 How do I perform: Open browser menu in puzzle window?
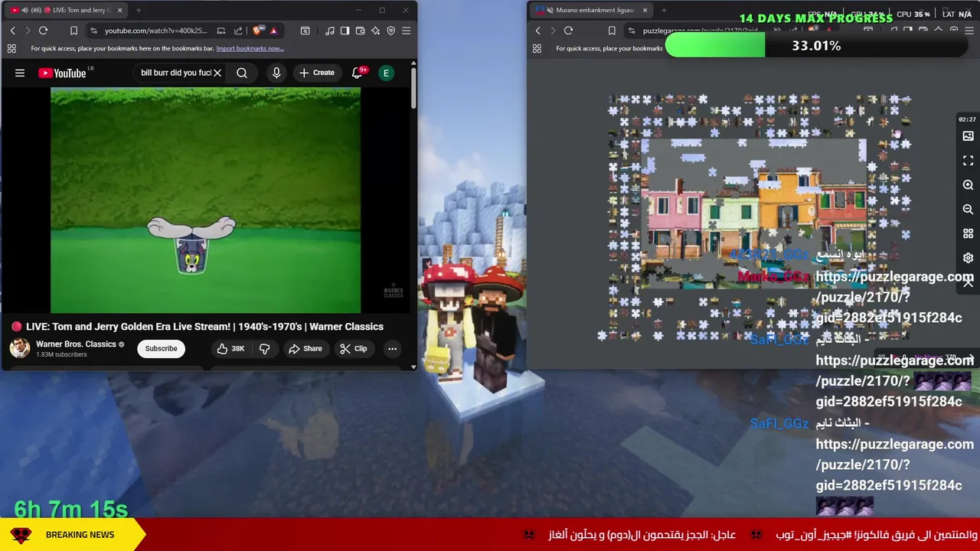tap(969, 31)
